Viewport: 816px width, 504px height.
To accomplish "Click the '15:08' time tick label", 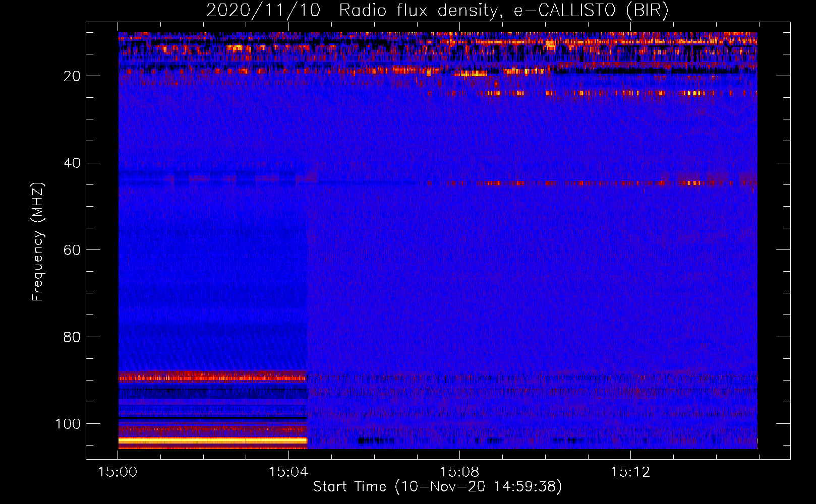I will 459,472.
